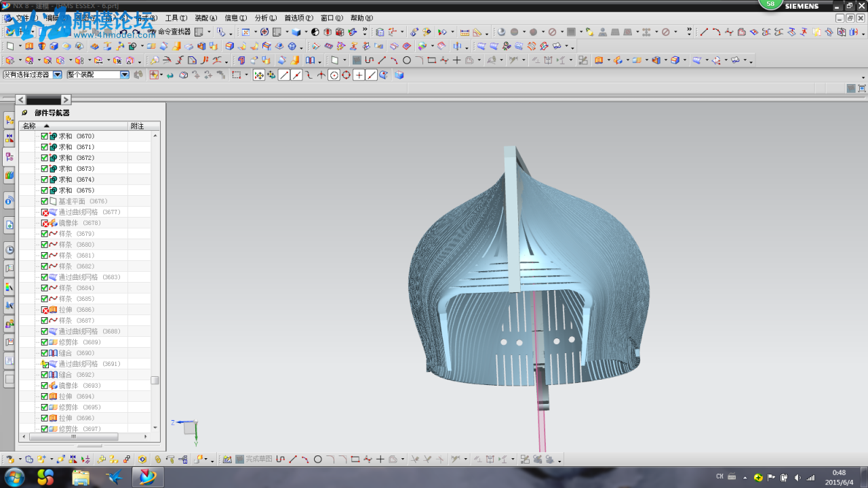This screenshot has height=488, width=868.
Task: Open the History clock tab in the resource bar
Action: (x=9, y=249)
